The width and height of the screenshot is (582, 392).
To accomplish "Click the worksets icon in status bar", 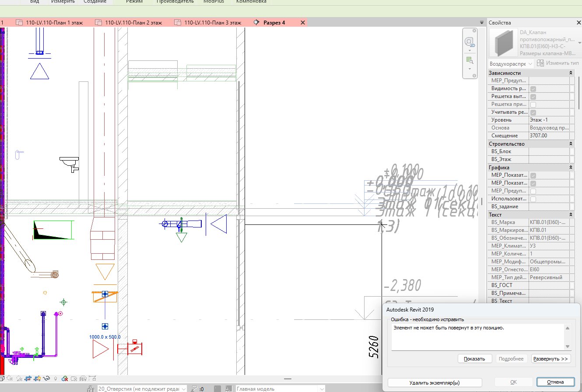I will (91, 388).
